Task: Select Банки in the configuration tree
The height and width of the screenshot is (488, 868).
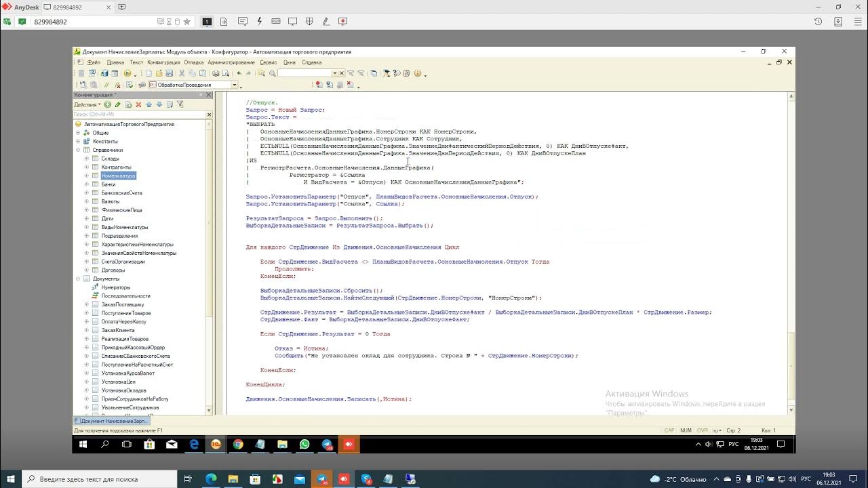Action: point(108,184)
